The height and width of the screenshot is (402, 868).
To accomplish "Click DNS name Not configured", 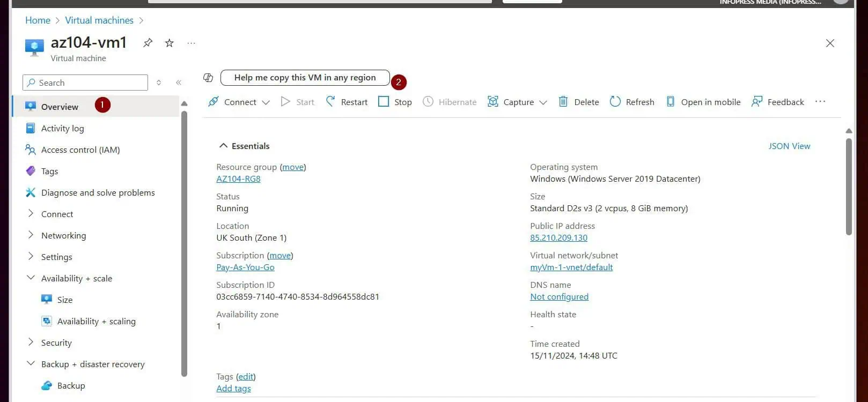I will click(x=559, y=297).
